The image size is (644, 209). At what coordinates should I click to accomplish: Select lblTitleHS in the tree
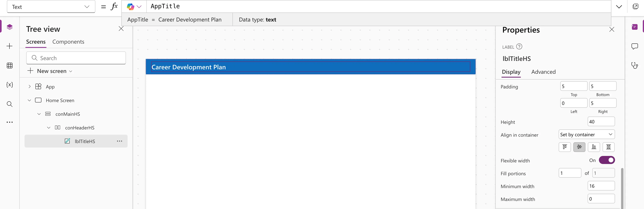tap(76, 141)
